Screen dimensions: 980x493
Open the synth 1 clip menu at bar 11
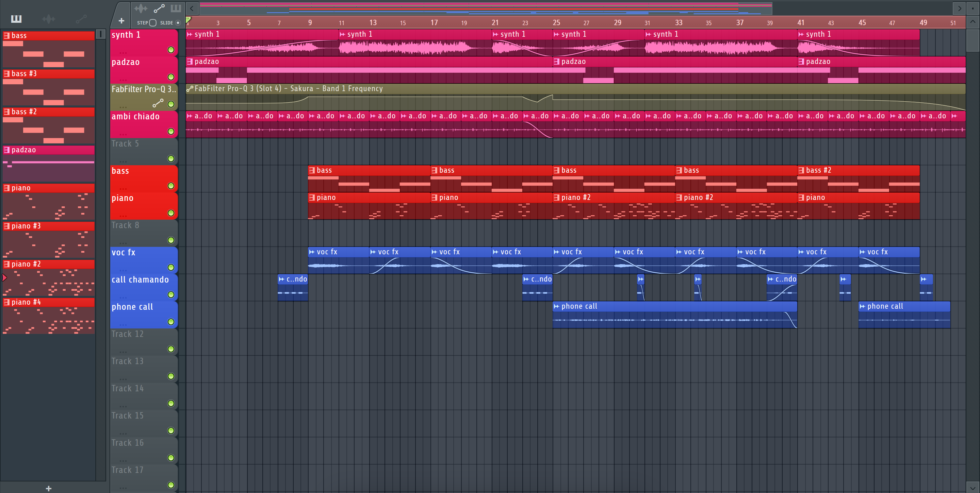(342, 34)
